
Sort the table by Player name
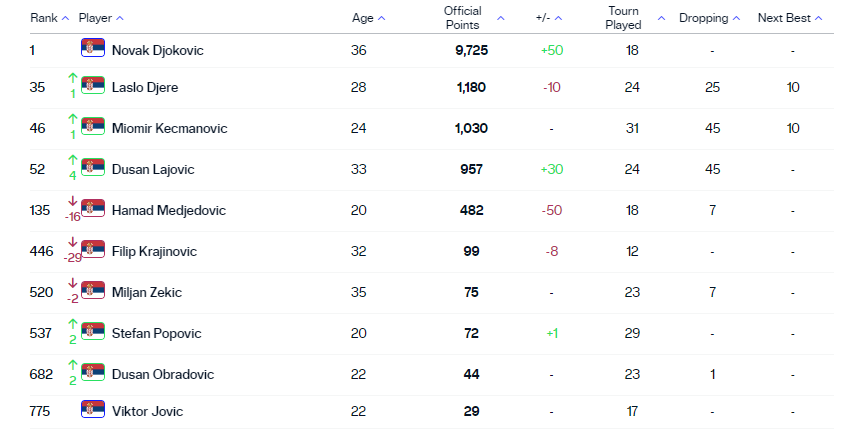pyautogui.click(x=101, y=18)
